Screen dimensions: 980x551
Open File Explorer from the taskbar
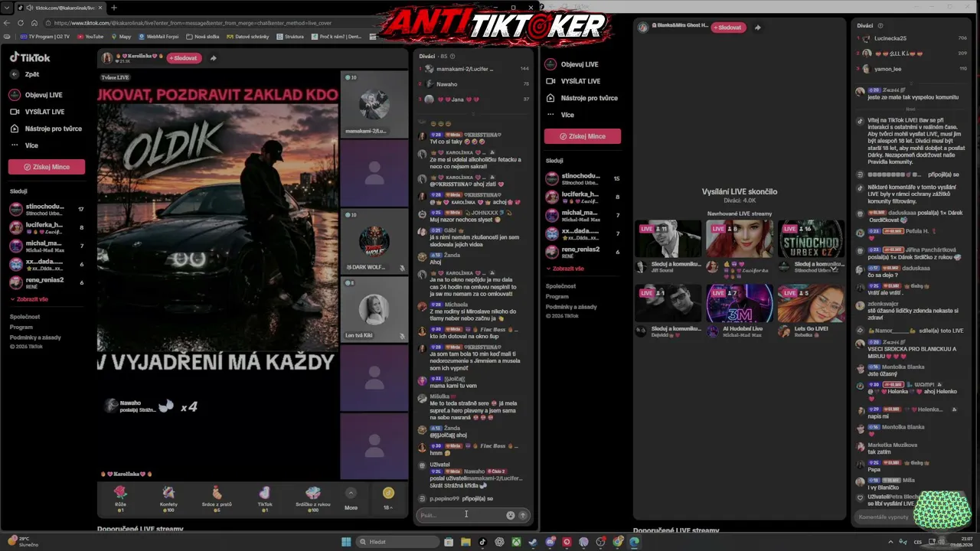click(x=465, y=542)
